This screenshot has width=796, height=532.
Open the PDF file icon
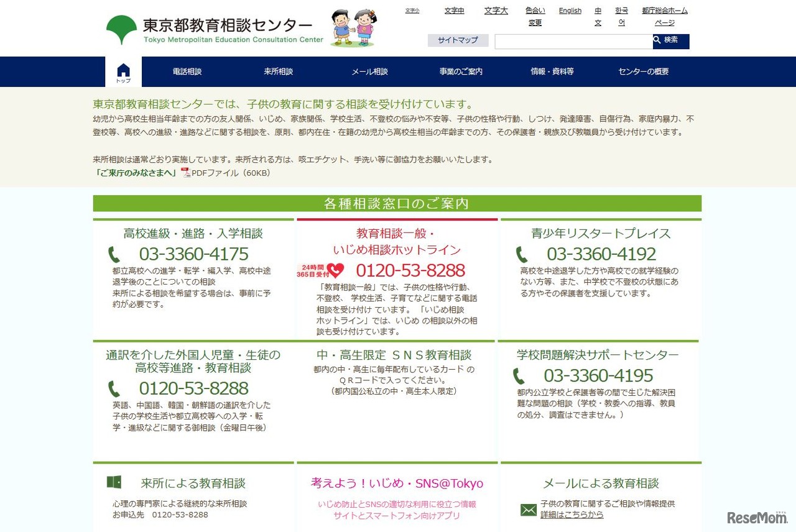tap(185, 173)
